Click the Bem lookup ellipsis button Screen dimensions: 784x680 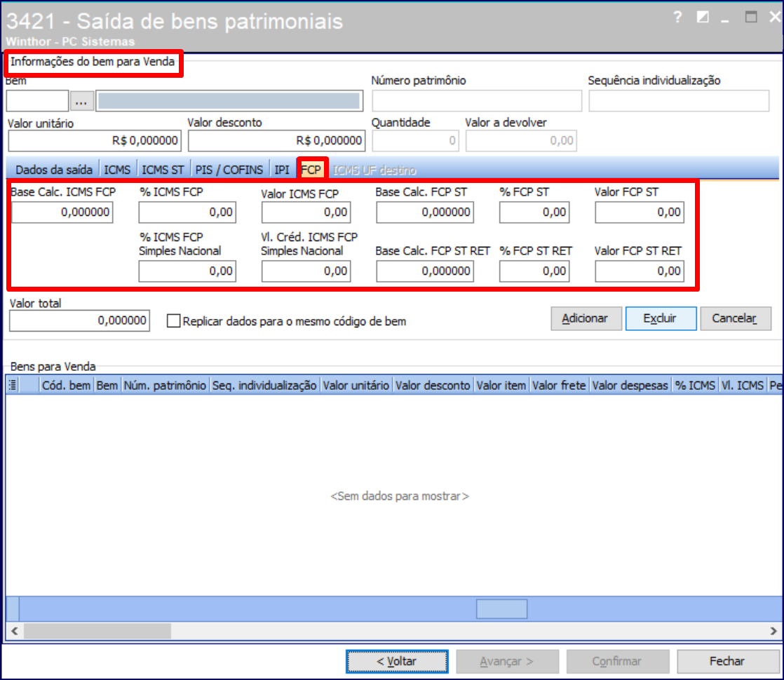click(x=81, y=101)
